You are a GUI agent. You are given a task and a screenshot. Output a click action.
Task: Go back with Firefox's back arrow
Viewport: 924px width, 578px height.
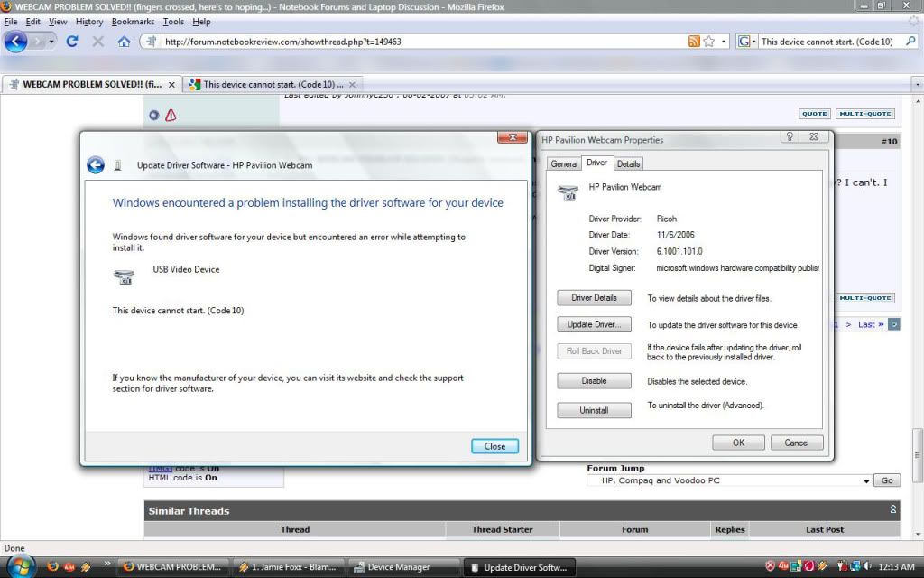(16, 42)
